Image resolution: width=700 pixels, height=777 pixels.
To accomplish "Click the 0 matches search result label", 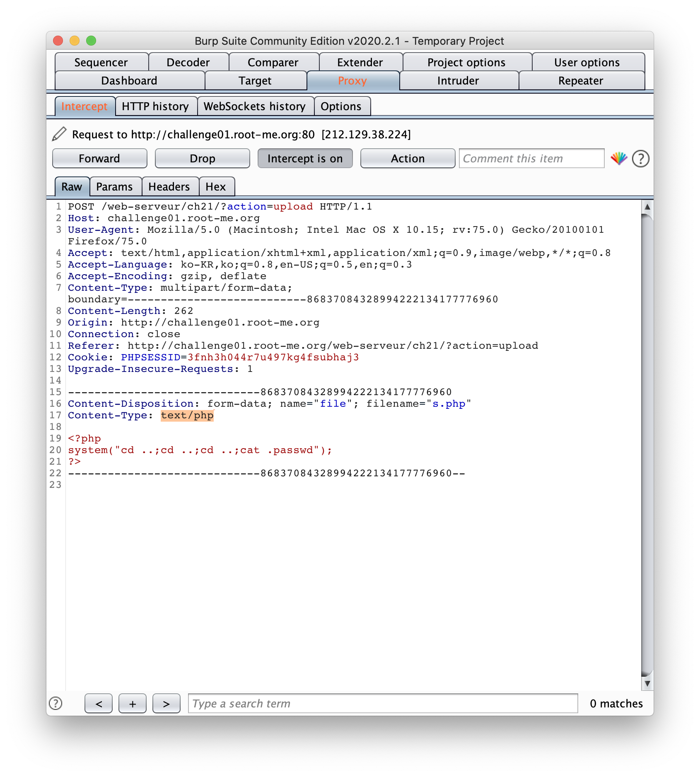I will point(616,703).
